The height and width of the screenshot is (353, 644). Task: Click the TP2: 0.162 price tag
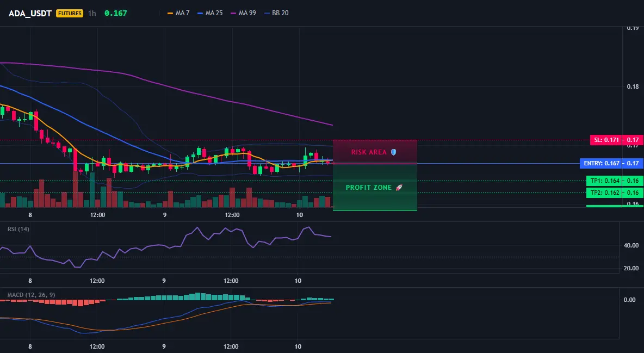605,193
